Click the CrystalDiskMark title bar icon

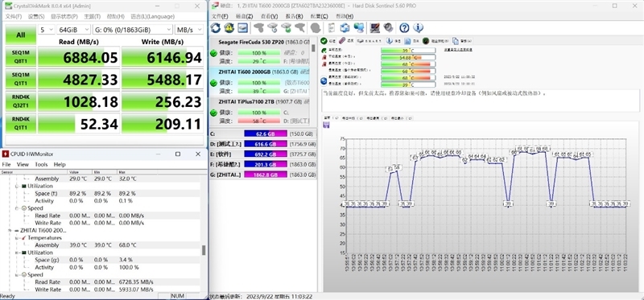pyautogui.click(x=8, y=6)
